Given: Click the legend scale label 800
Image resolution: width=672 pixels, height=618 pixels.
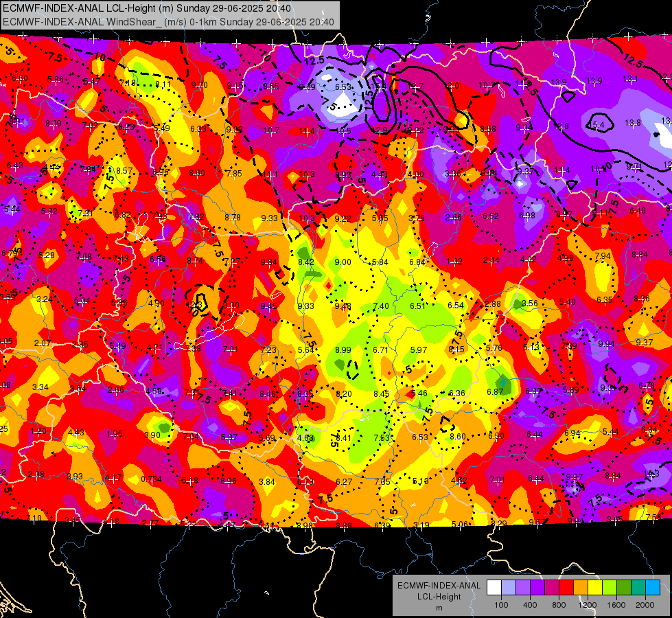Looking at the screenshot, I should point(559,605).
